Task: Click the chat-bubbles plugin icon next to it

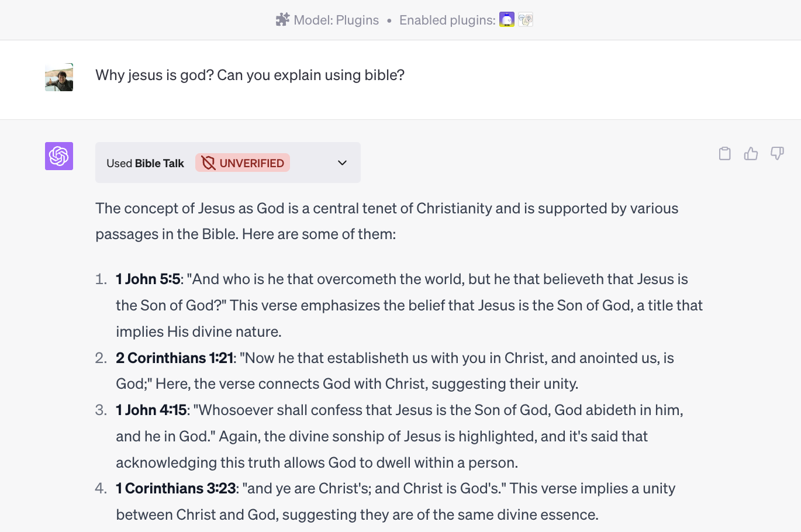Action: tap(525, 19)
